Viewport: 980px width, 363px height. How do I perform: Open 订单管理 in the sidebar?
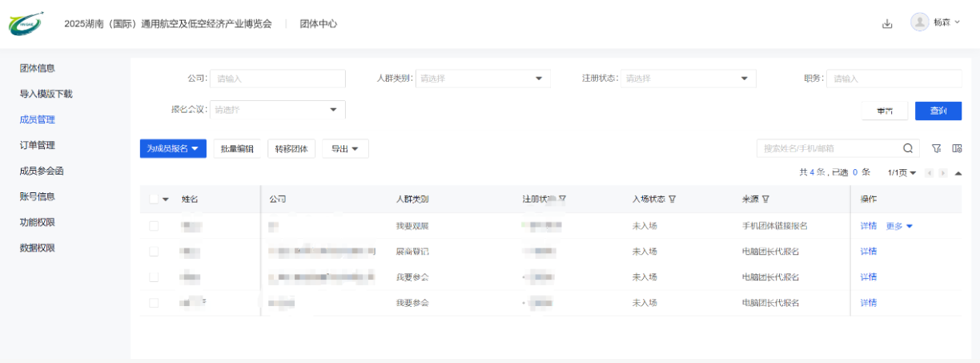pyautogui.click(x=38, y=145)
